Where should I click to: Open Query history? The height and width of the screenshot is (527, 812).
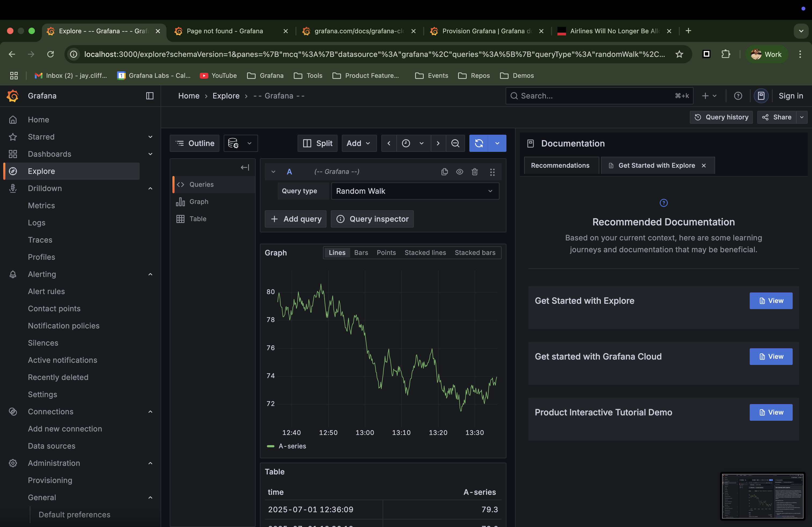721,117
